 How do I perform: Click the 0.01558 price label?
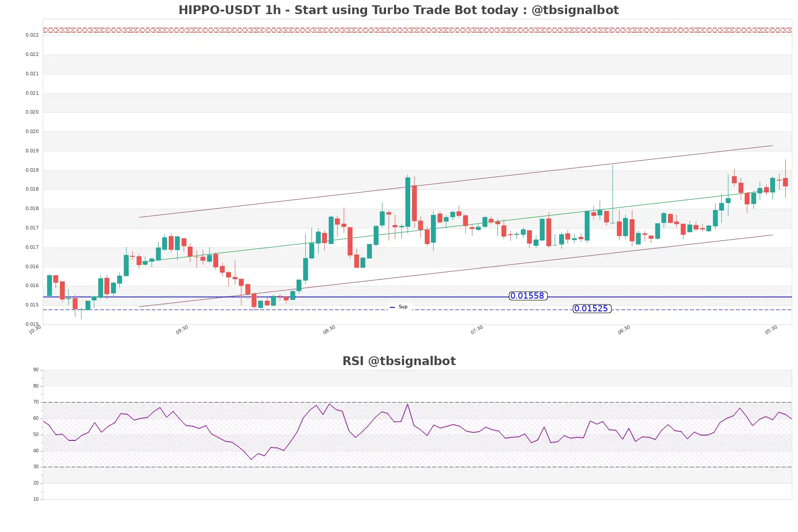pyautogui.click(x=528, y=296)
